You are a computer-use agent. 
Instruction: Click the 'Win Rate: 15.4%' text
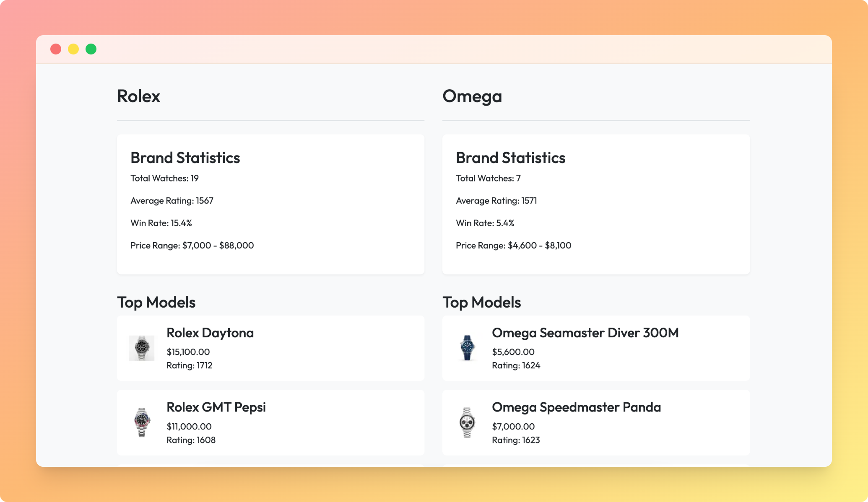161,223
